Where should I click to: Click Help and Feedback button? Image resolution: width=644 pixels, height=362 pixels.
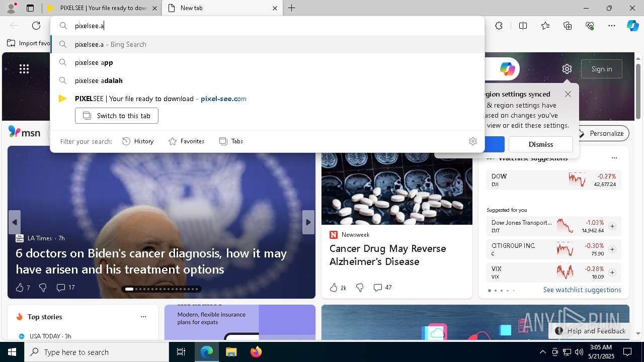(x=590, y=331)
